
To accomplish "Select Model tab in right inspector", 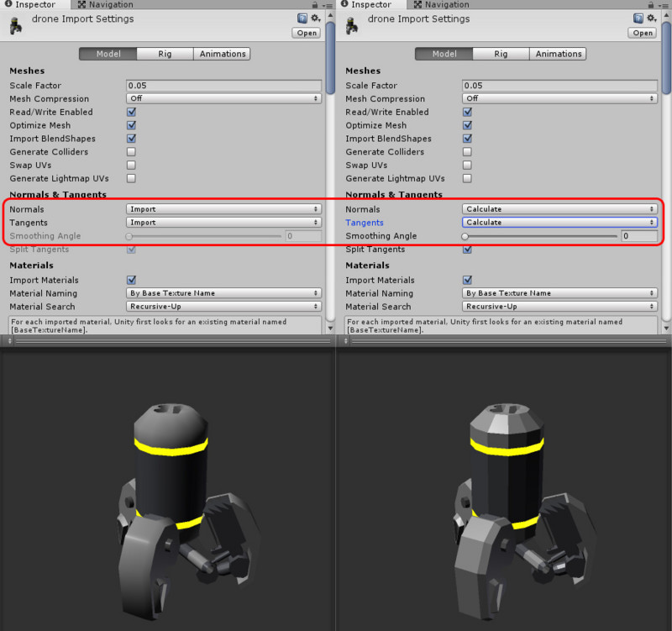I will pos(444,54).
